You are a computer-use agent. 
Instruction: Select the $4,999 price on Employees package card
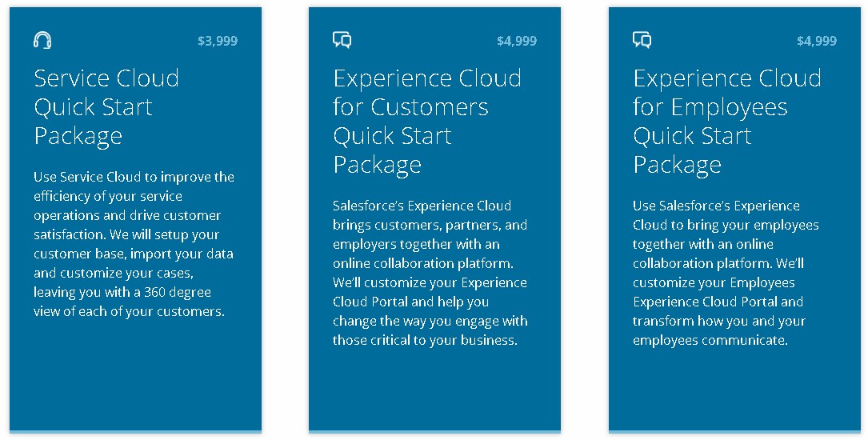pos(817,41)
